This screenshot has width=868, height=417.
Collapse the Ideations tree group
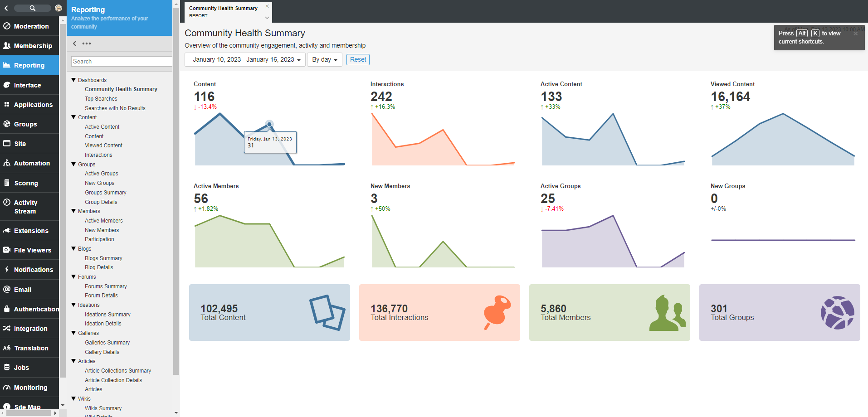73,305
